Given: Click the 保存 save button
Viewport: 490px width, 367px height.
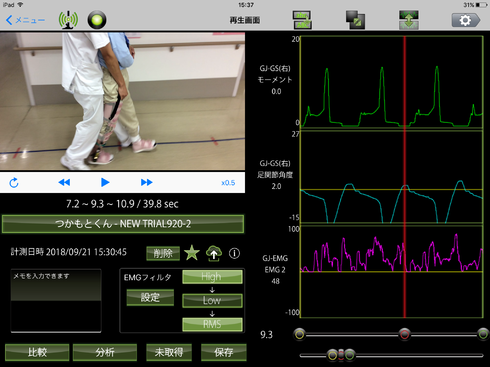Looking at the screenshot, I should tap(224, 352).
